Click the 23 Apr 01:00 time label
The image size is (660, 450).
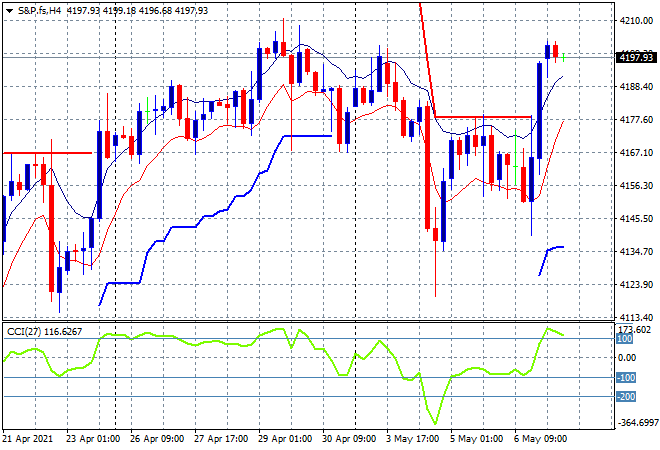tap(93, 439)
